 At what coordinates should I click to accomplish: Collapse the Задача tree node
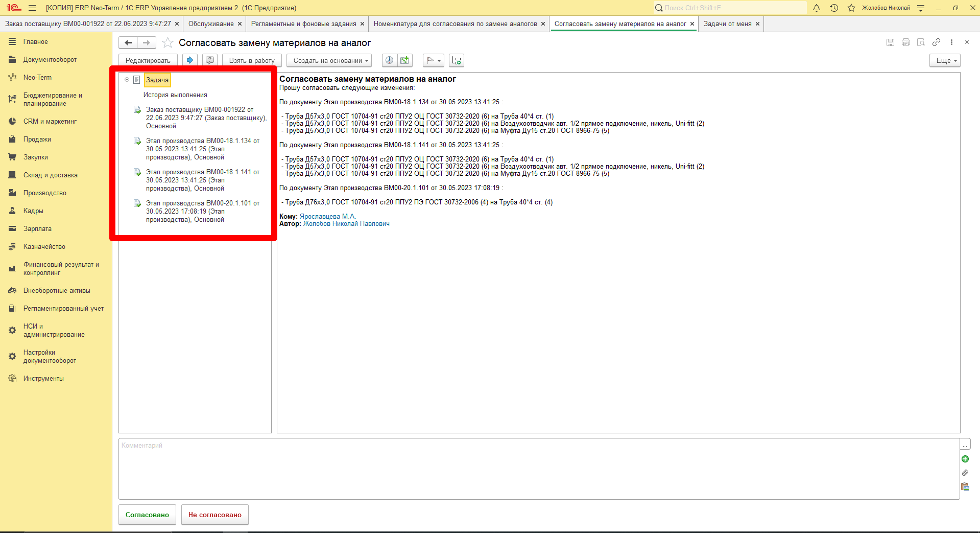[x=127, y=80]
